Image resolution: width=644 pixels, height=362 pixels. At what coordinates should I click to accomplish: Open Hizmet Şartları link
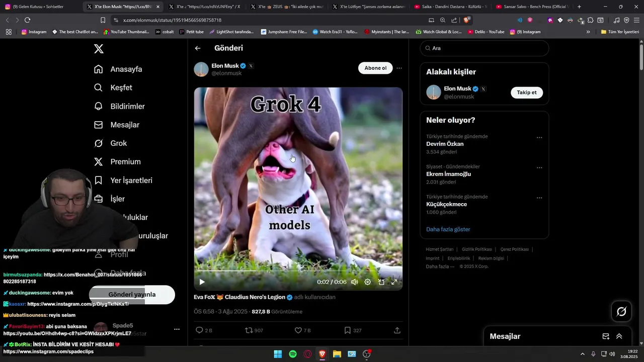click(x=439, y=249)
